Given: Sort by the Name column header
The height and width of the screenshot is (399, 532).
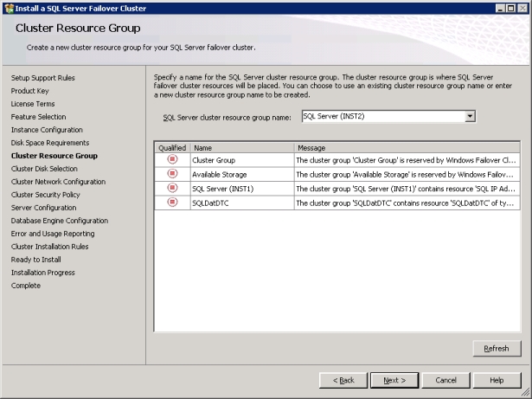Looking at the screenshot, I should click(242, 148).
